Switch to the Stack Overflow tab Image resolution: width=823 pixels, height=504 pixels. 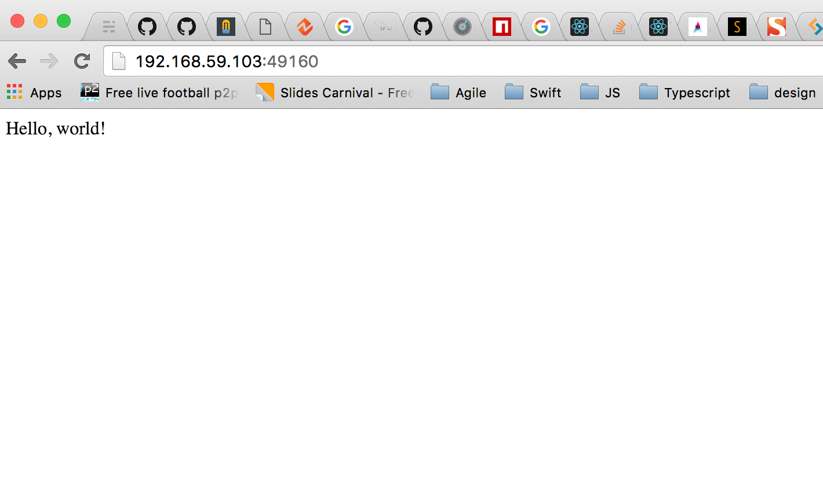click(619, 27)
